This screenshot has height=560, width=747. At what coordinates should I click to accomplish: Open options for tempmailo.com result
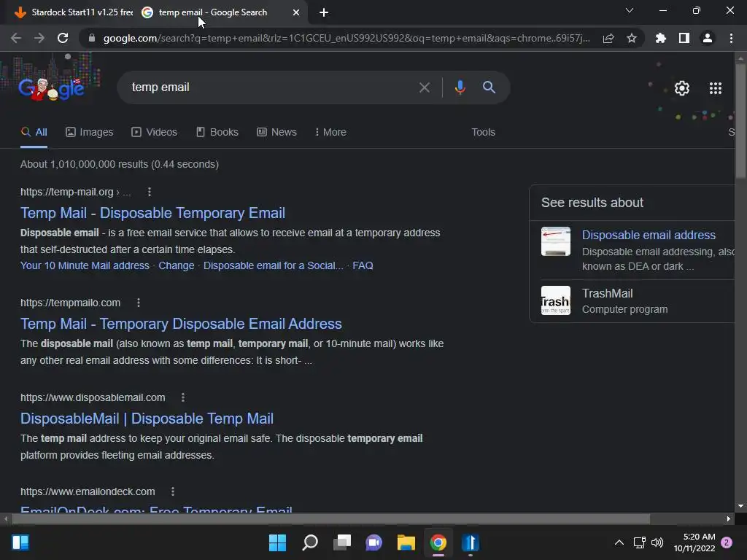pyautogui.click(x=139, y=303)
